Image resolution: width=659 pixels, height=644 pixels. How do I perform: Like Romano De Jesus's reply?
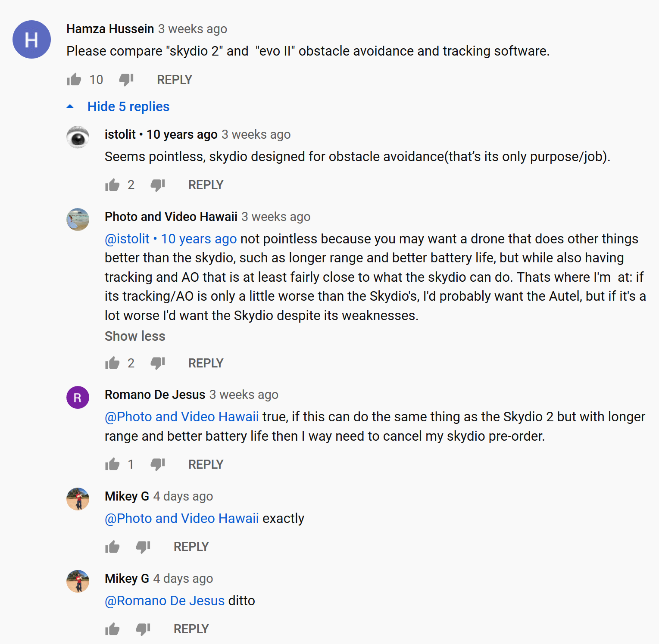point(112,464)
